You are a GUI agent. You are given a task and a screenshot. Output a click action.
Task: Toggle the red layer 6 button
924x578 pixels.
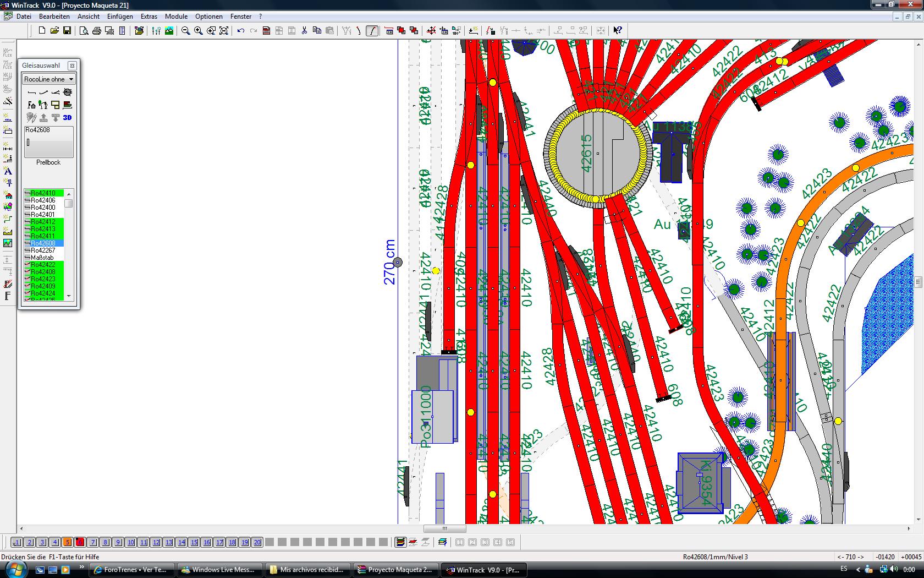tap(80, 542)
